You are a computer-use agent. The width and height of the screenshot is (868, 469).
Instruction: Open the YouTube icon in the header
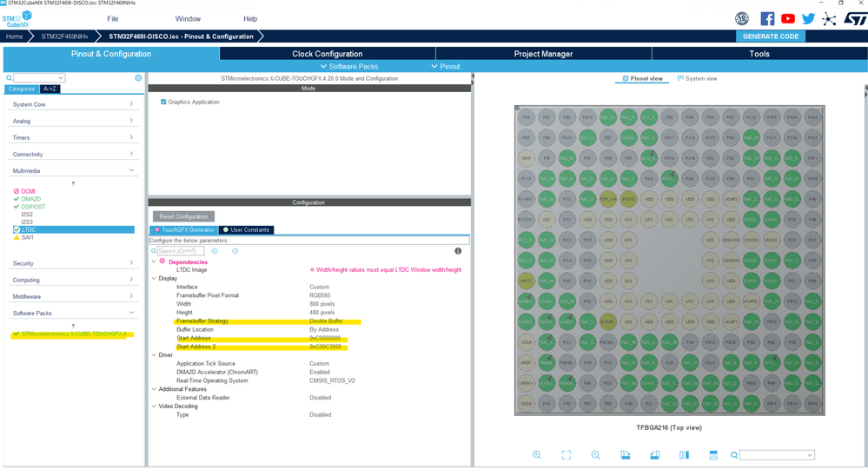click(788, 19)
